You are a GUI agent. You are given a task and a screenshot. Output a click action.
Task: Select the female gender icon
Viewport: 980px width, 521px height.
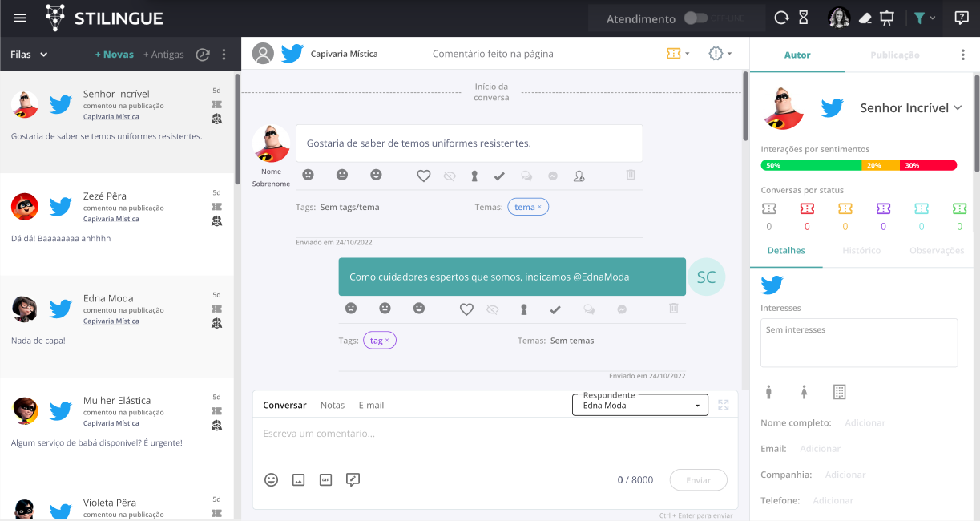pos(804,392)
